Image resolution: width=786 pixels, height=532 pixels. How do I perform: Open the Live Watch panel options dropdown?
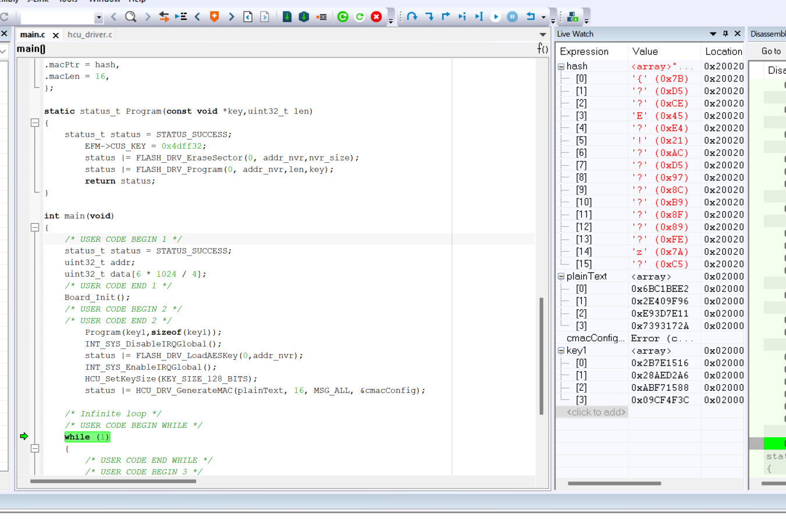[x=713, y=34]
